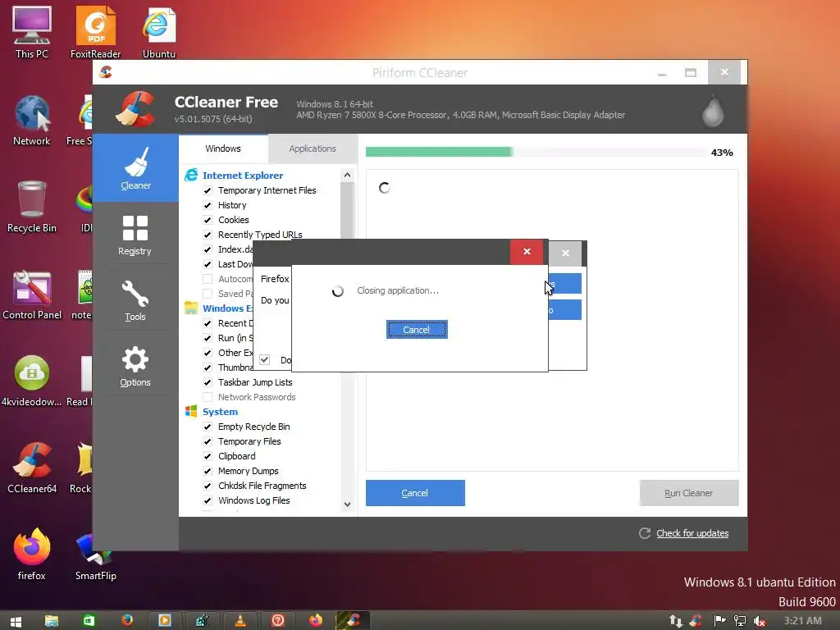Screen dimensions: 840x630
Task: Click the CCleaner logo in the header
Action: pyautogui.click(x=136, y=109)
